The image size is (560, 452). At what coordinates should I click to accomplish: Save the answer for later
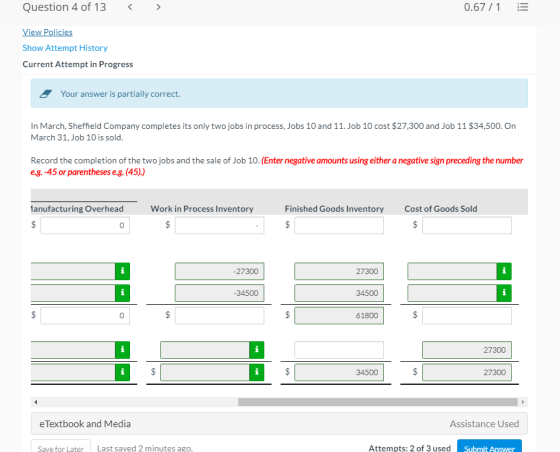pyautogui.click(x=61, y=446)
